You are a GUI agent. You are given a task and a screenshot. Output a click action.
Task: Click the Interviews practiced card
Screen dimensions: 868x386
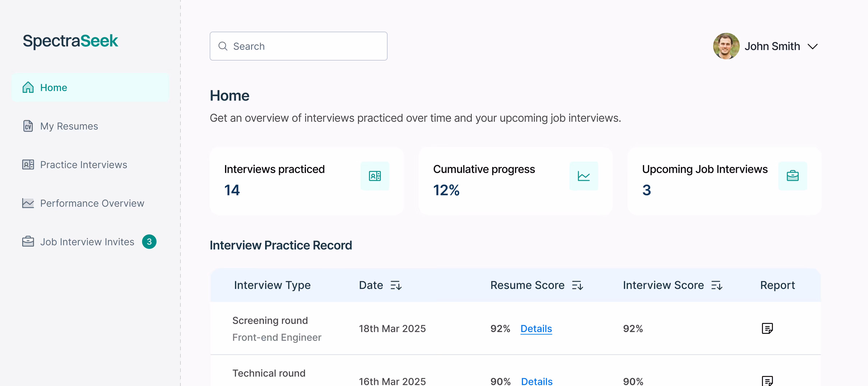click(x=306, y=181)
